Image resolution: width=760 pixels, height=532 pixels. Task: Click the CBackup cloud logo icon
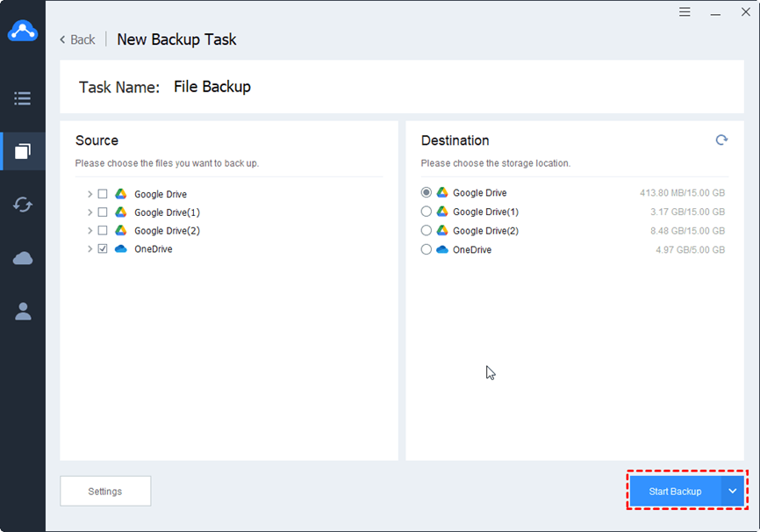click(23, 31)
